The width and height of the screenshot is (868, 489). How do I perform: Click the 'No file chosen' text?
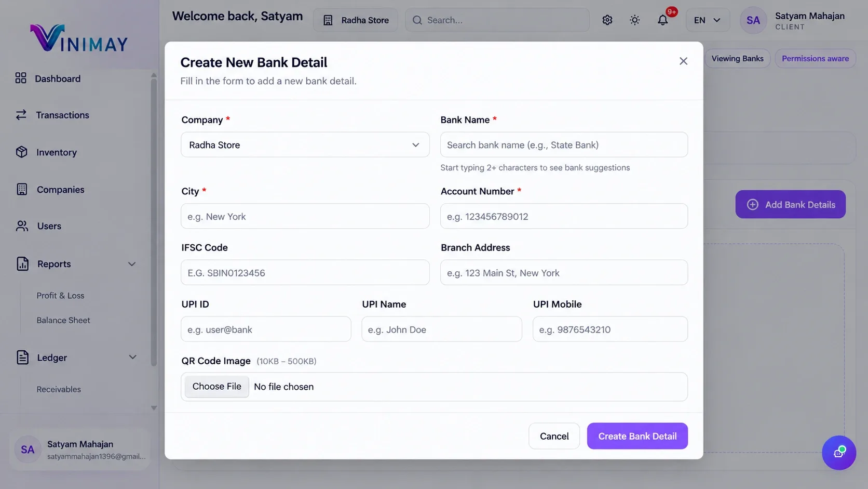(x=283, y=387)
